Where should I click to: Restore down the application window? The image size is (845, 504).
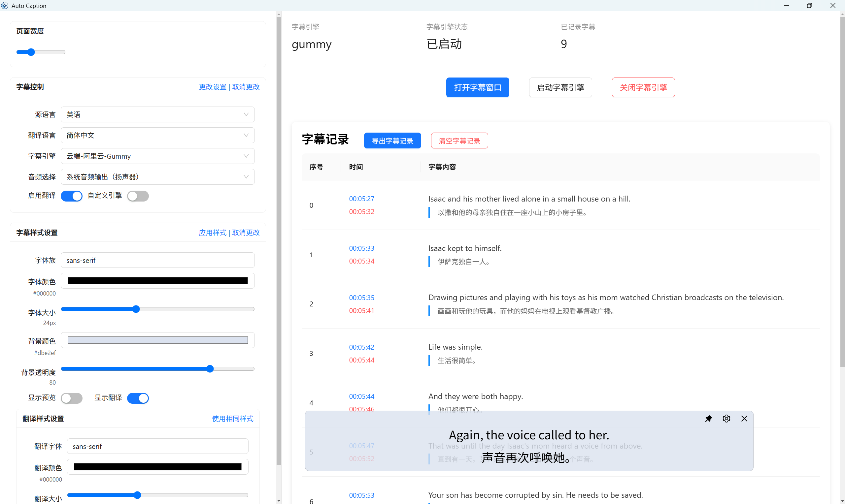(809, 5)
